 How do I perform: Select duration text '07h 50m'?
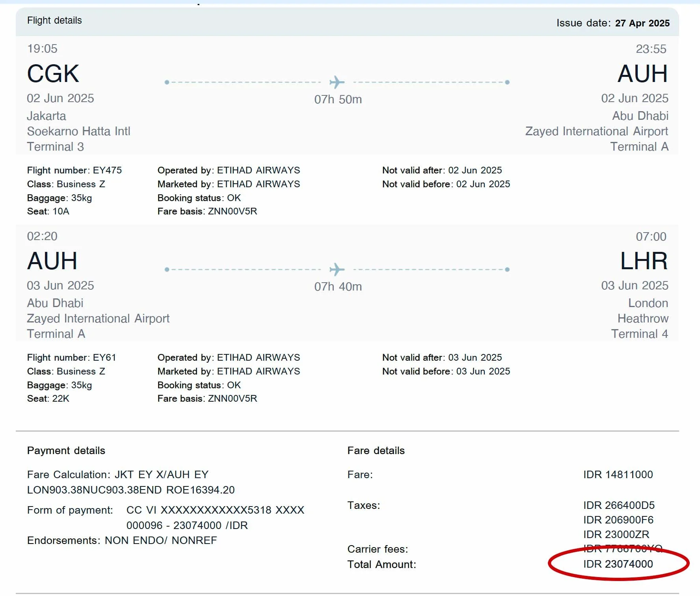click(338, 99)
